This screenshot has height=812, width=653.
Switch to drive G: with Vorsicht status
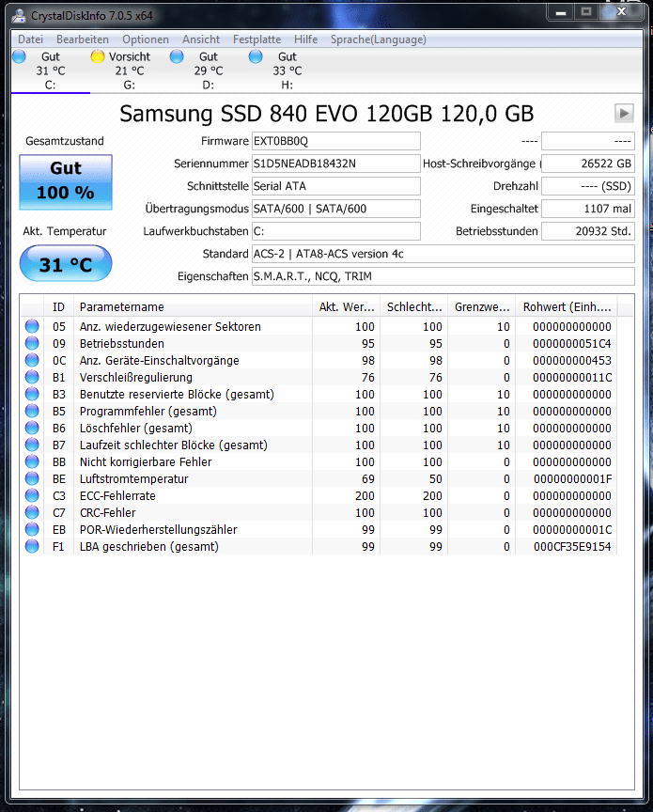coord(130,70)
